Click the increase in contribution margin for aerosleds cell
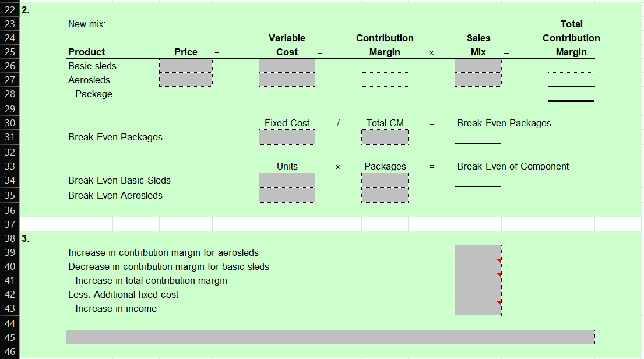 (x=478, y=252)
